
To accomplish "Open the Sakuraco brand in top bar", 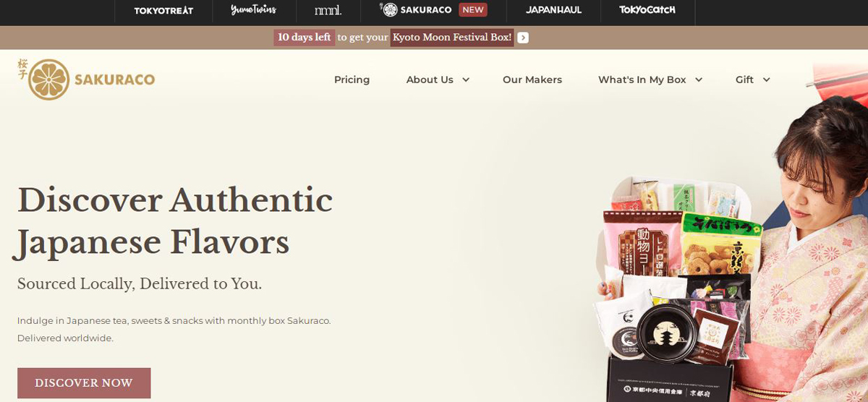I will [416, 10].
